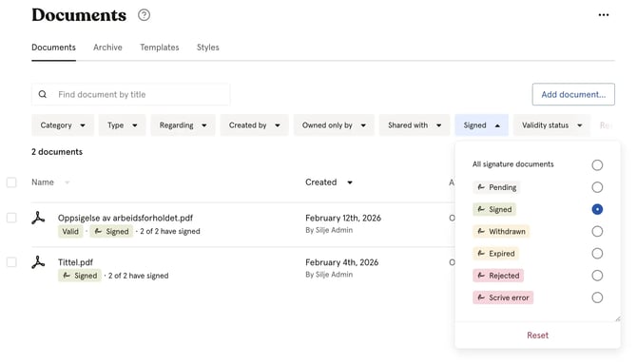Open the help icon beside Documents title
637x364 pixels.
click(x=144, y=15)
